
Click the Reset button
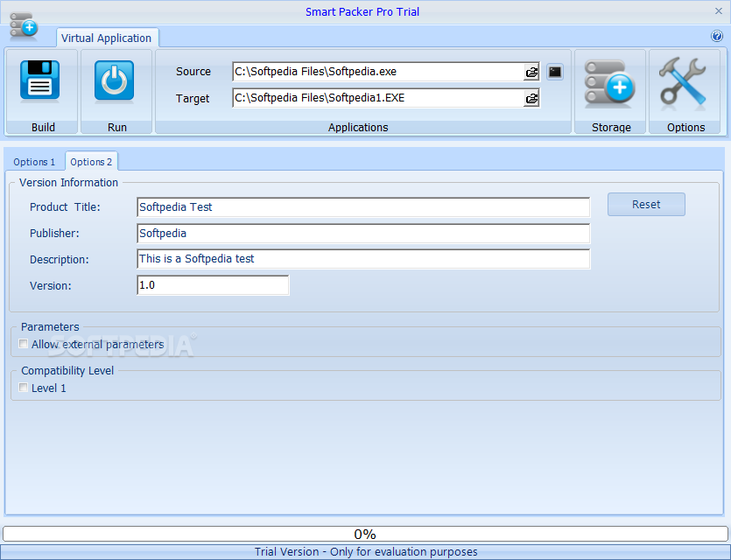tap(646, 205)
